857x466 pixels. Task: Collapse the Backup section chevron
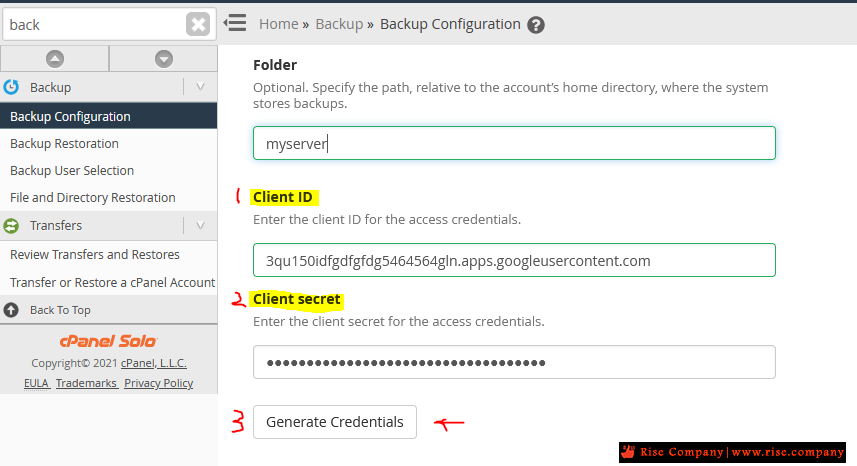pos(200,87)
